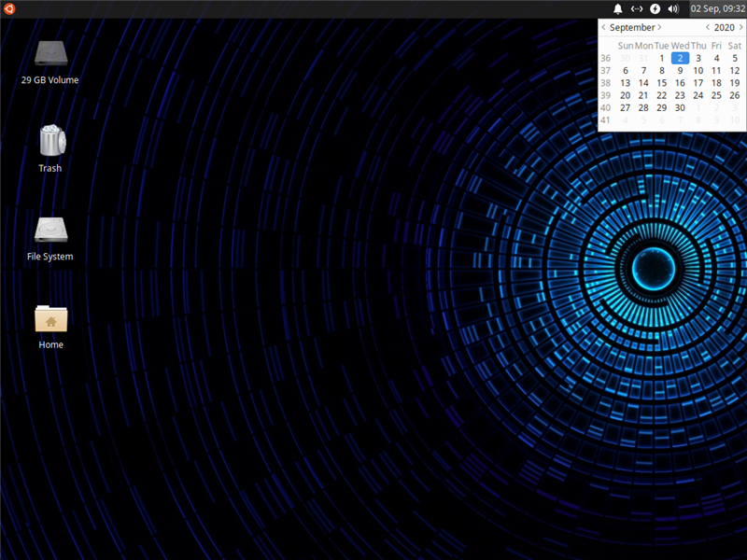Select September 1 in the calendar
Image resolution: width=747 pixels, height=560 pixels.
(662, 58)
